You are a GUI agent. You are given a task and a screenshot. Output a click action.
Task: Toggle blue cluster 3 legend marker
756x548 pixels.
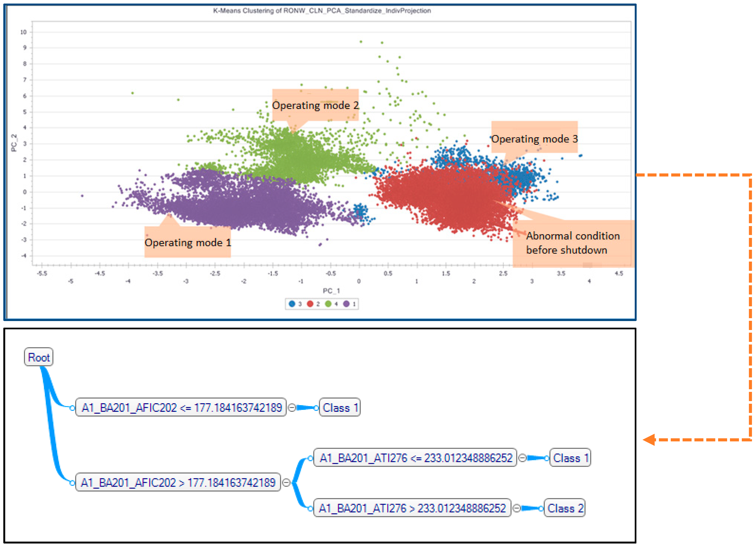pyautogui.click(x=292, y=304)
